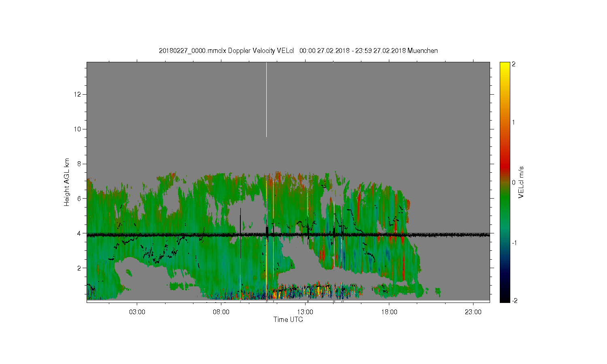Click "Doppler Velocity VELcl" in the plot title

(261, 51)
